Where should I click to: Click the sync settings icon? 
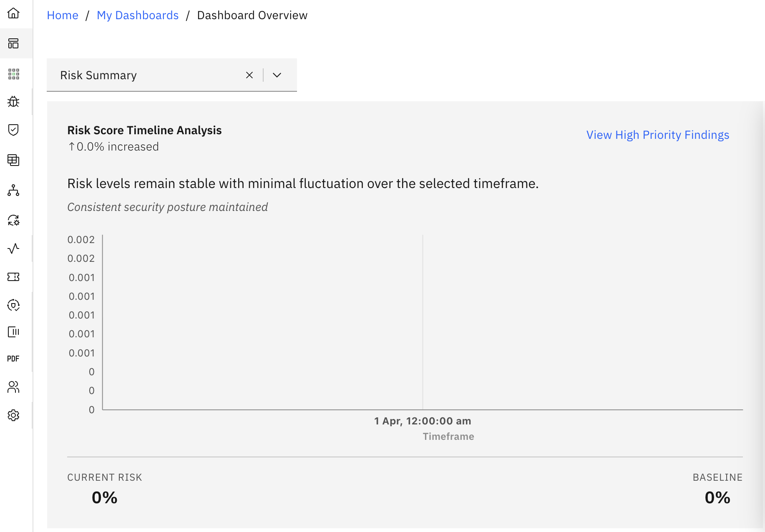(13, 220)
